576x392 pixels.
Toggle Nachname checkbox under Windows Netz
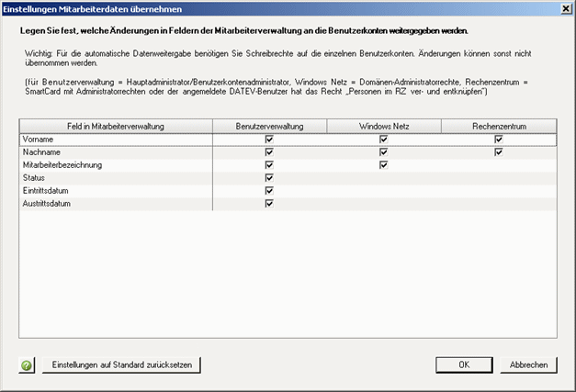383,152
